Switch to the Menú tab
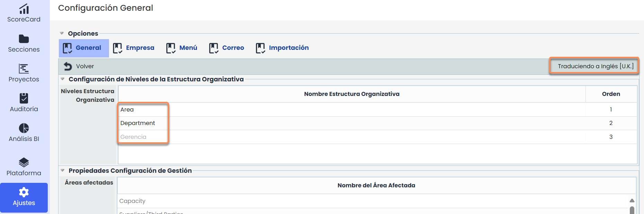The image size is (644, 214). pyautogui.click(x=182, y=48)
